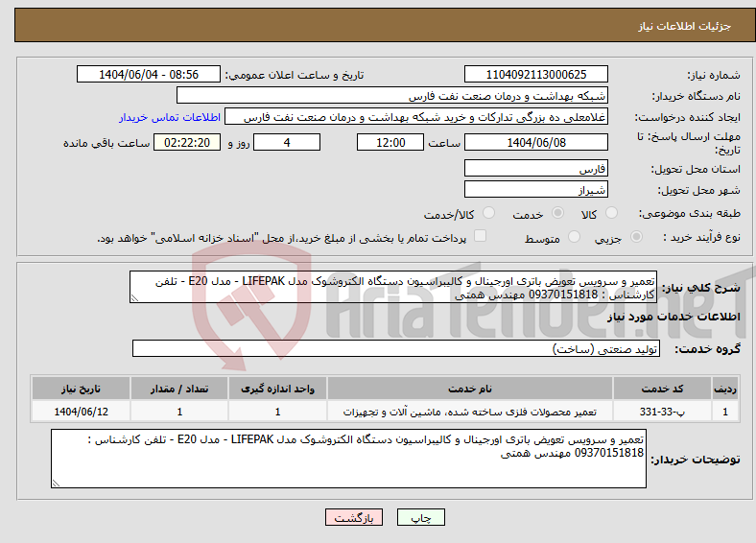Click the گروه خدمت field تولید صنعتی
Viewport: 756px width, 543px height.
[396, 348]
